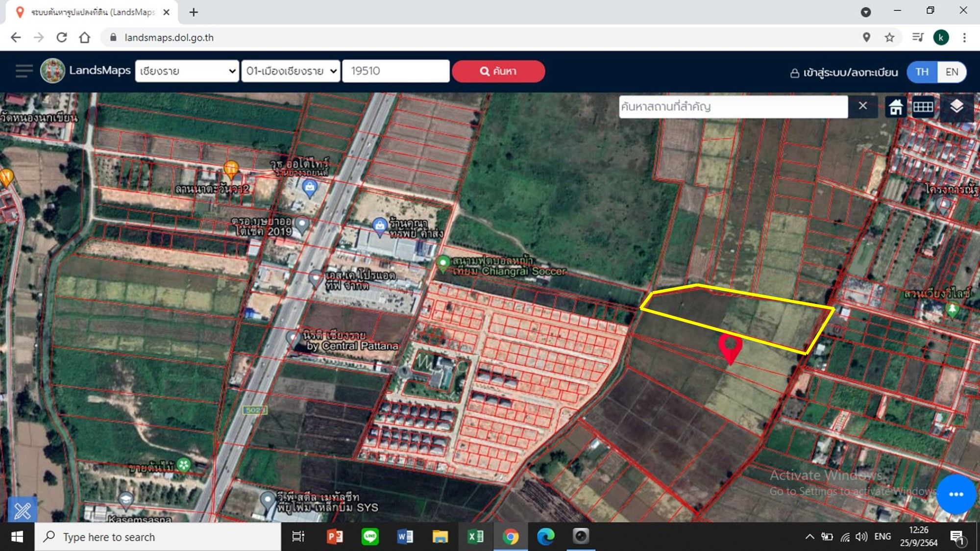
Task: Click the blue chat bubble button
Action: [x=955, y=494]
